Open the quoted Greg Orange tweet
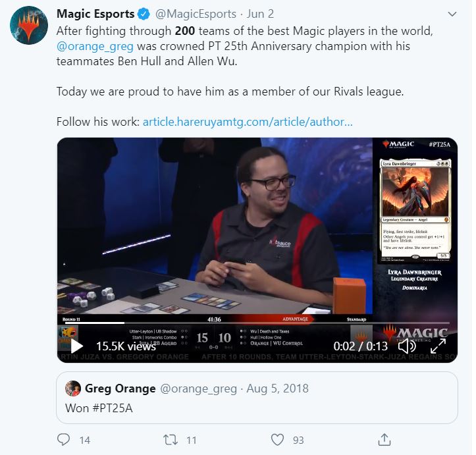Screen dimensions: 476x455 tap(257, 398)
